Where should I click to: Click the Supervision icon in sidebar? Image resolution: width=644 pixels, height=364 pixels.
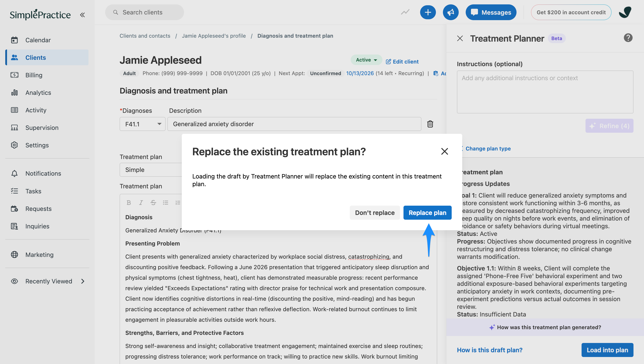[14, 127]
